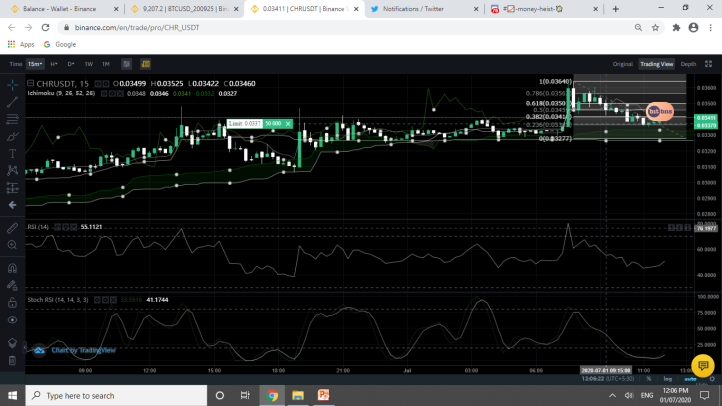The width and height of the screenshot is (722, 406).
Task: Toggle visibility of the RSI (14) indicator
Action: pyautogui.click(x=58, y=227)
